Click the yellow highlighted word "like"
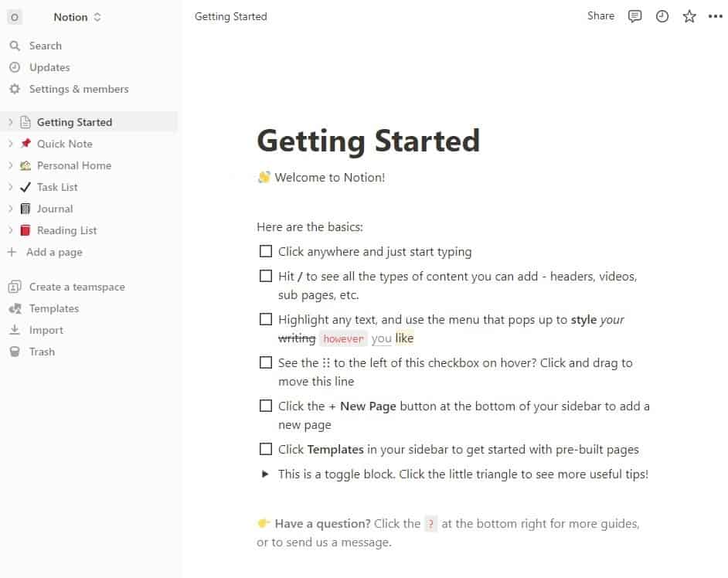728x578 pixels. click(405, 338)
